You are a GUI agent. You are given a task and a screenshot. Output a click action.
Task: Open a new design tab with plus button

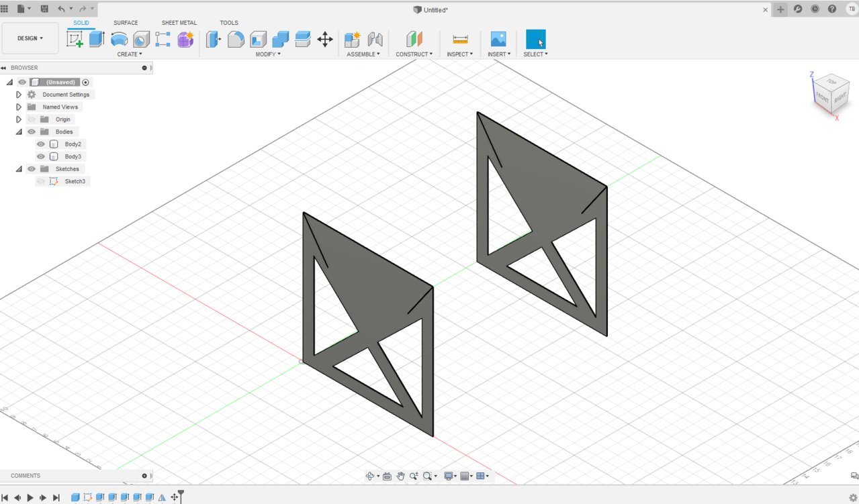pyautogui.click(x=780, y=9)
